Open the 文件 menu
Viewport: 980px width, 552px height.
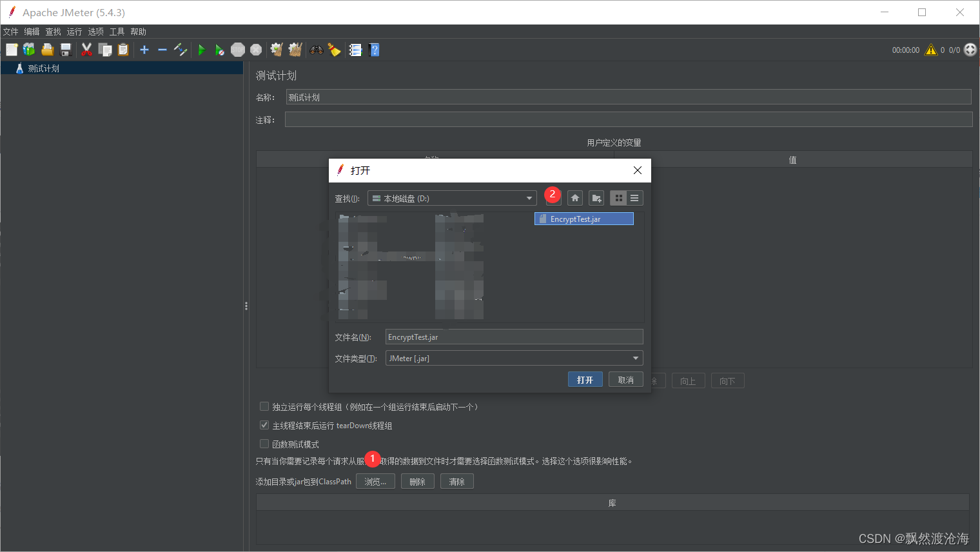pyautogui.click(x=11, y=32)
